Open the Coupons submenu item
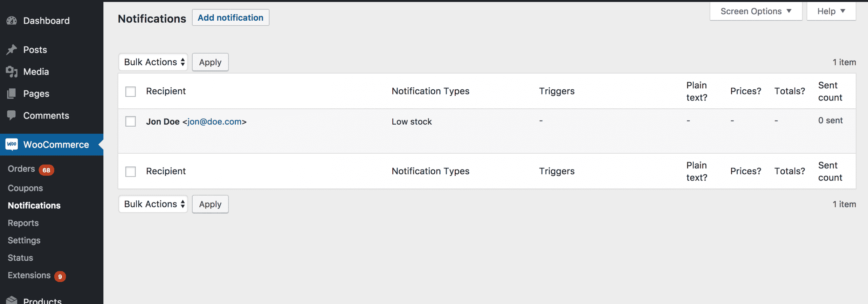The height and width of the screenshot is (304, 868). tap(25, 188)
